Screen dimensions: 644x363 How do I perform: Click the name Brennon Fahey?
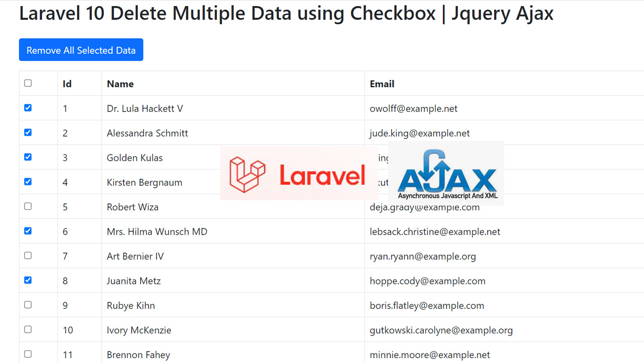138,355
